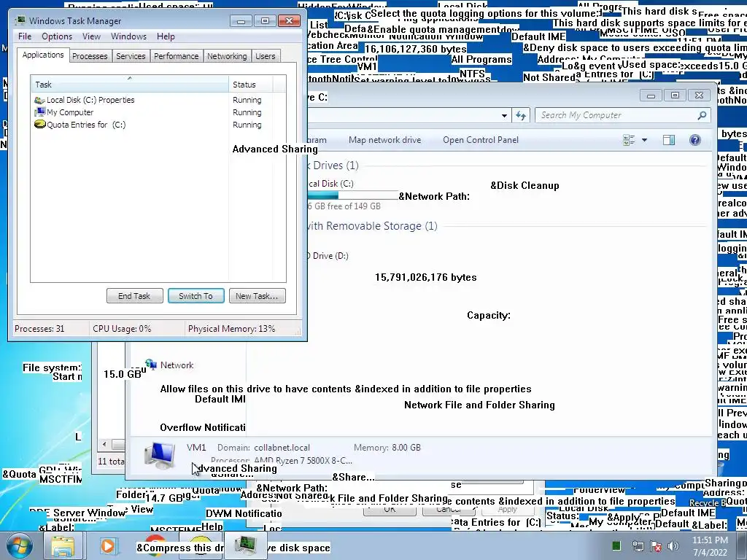
Task: Open the Options menu in Task Manager
Action: pos(57,36)
